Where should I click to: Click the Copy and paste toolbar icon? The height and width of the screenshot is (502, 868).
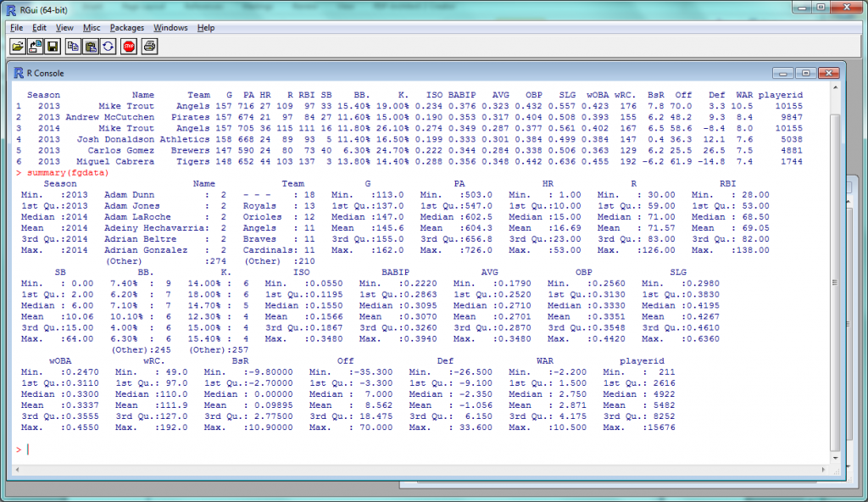click(x=107, y=46)
